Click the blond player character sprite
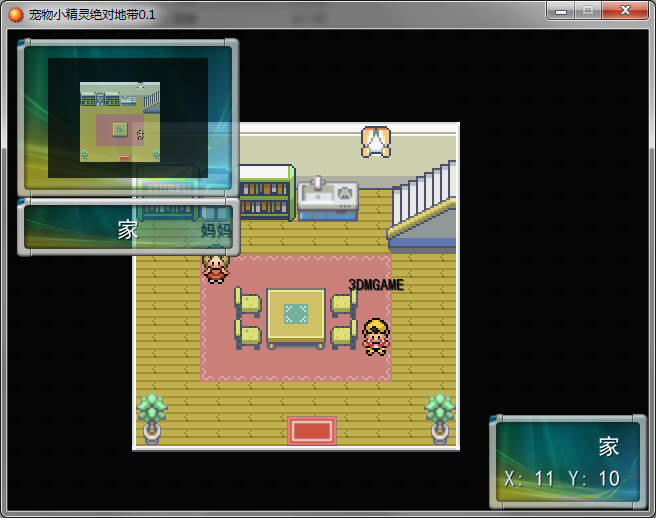 coord(376,337)
